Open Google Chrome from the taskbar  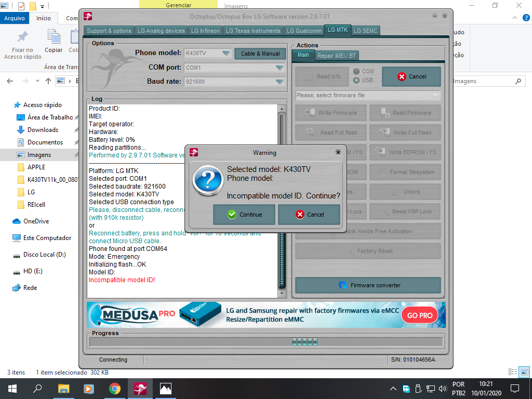pyautogui.click(x=115, y=389)
